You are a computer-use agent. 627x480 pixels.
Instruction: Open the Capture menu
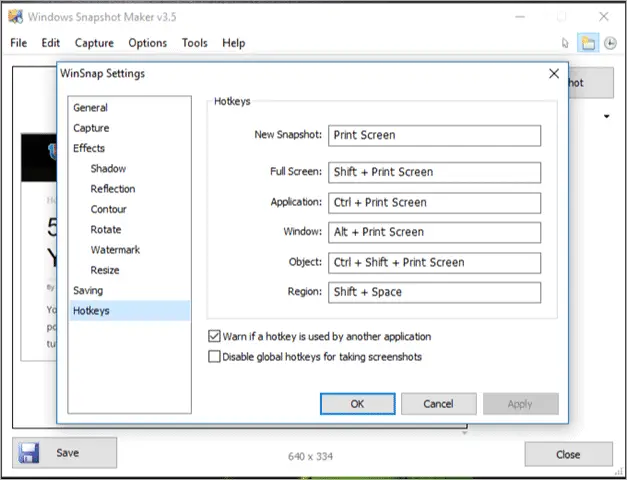pos(94,43)
